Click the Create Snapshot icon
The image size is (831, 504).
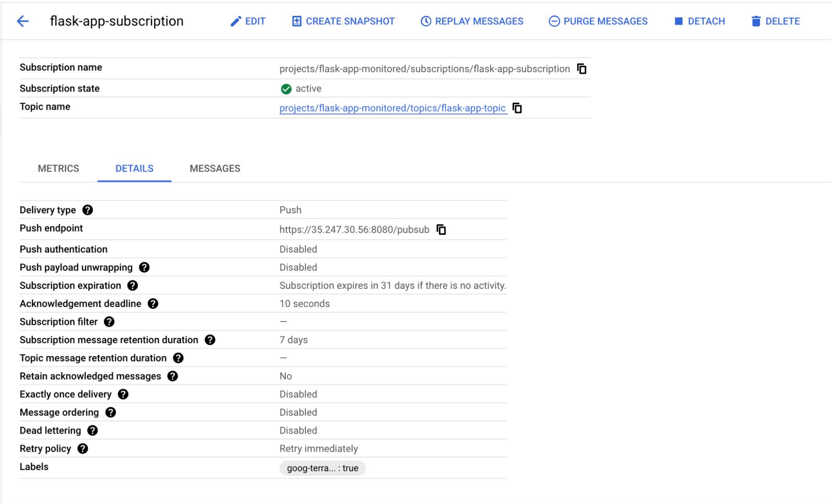[x=296, y=21]
